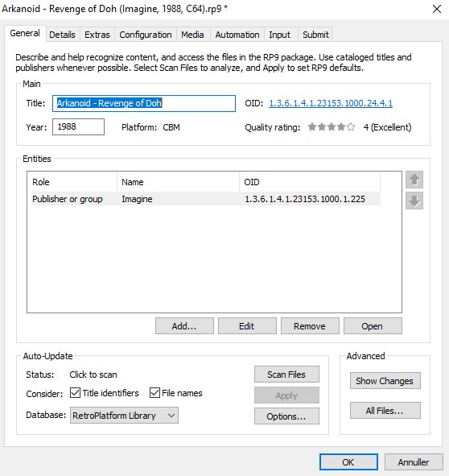
Task: Click the OID column header in Entities
Action: tap(310, 182)
